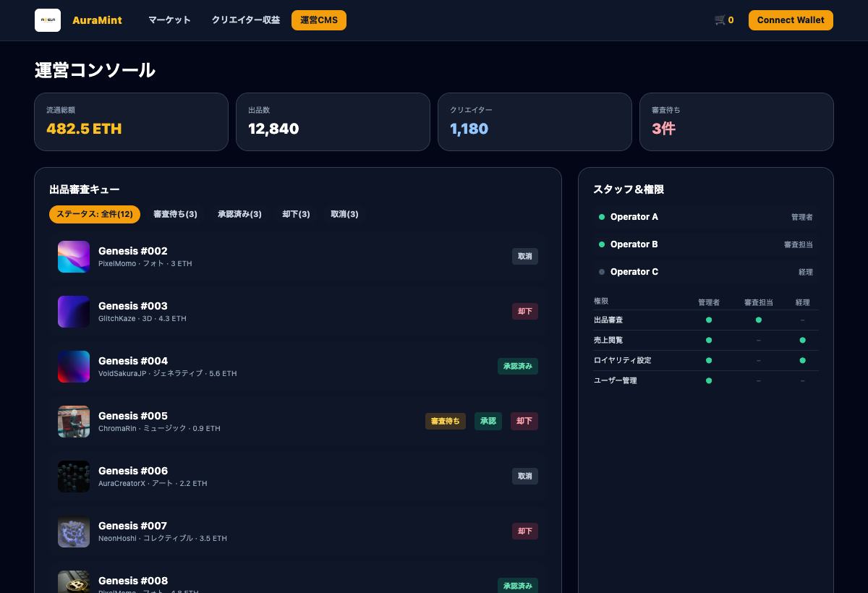Filter the queue by 審査待ち(3)
Viewport: 868px width, 593px height.
(175, 214)
